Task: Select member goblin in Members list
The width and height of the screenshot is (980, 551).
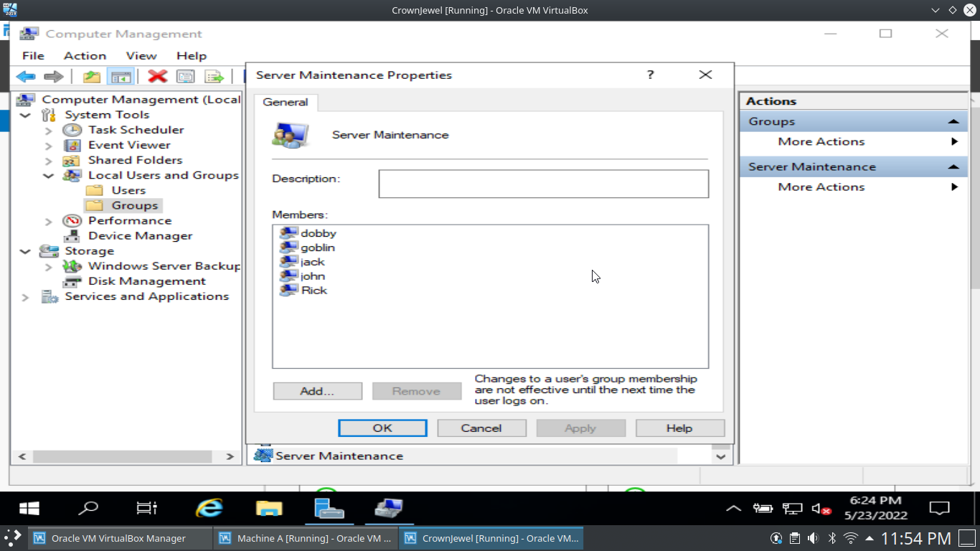Action: pyautogui.click(x=317, y=248)
